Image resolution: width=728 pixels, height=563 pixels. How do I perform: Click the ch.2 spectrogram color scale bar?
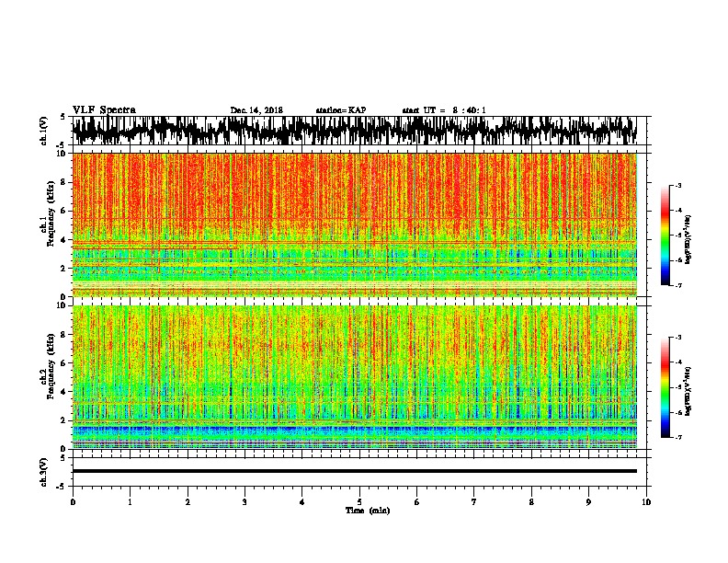coord(665,387)
